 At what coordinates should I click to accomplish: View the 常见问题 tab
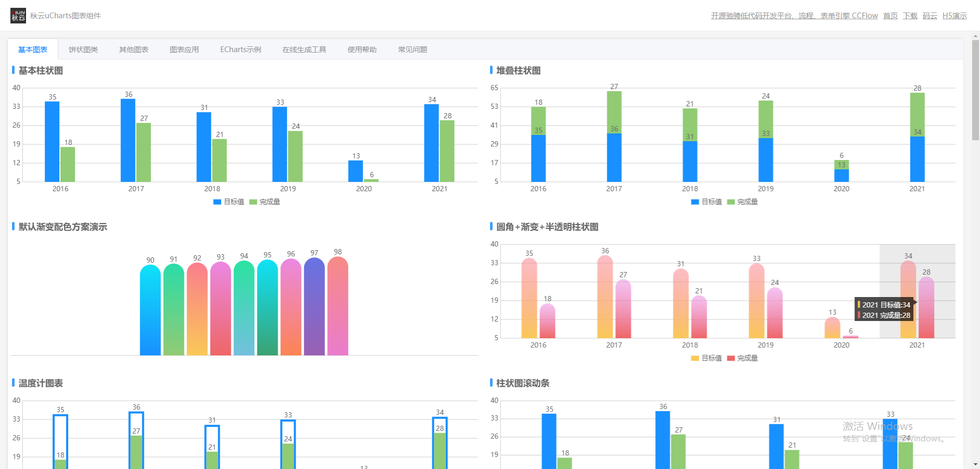[412, 49]
